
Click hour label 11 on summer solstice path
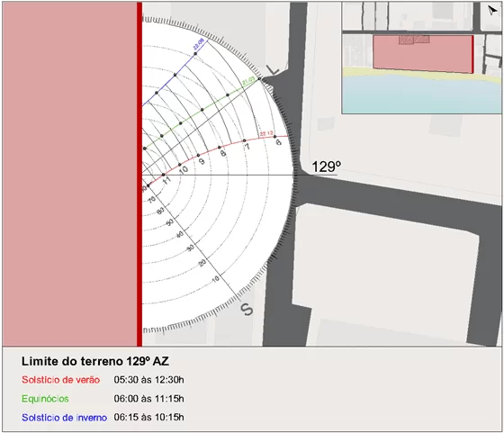tap(166, 181)
